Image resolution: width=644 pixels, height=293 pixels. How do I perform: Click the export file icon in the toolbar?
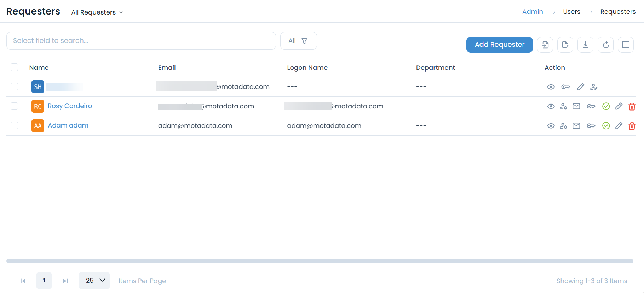565,45
